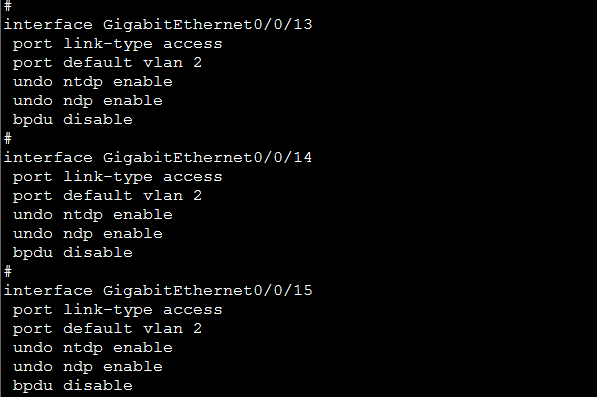Click 'undo ndp enable' under GigabitEthernet0/0/14
This screenshot has width=597, height=397.
coord(88,234)
